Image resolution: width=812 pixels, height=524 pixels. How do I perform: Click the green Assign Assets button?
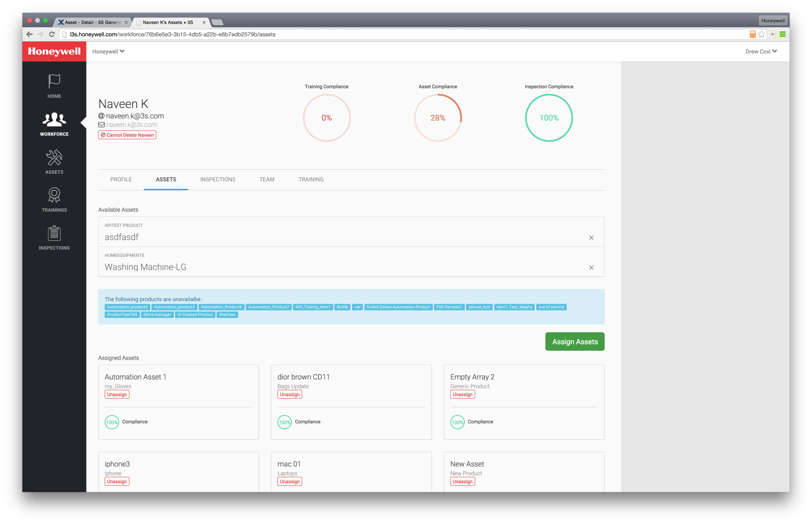(575, 342)
